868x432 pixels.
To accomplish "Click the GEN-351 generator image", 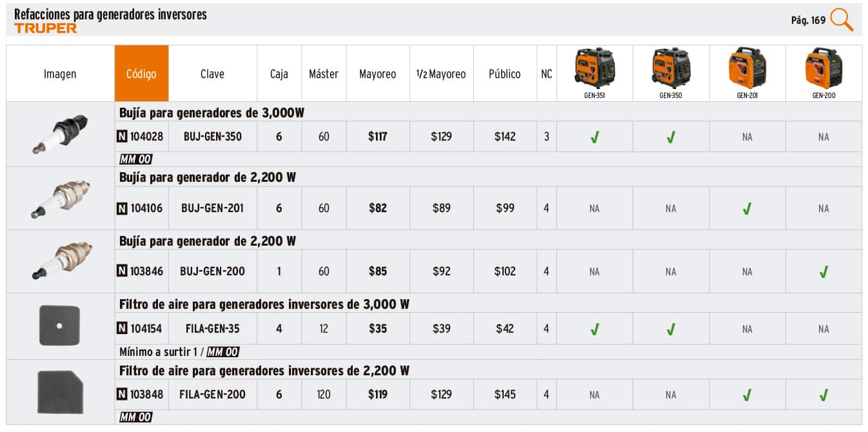I will 595,68.
